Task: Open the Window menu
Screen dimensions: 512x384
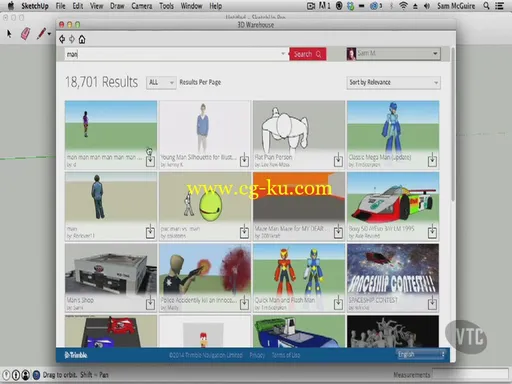Action: click(191, 6)
